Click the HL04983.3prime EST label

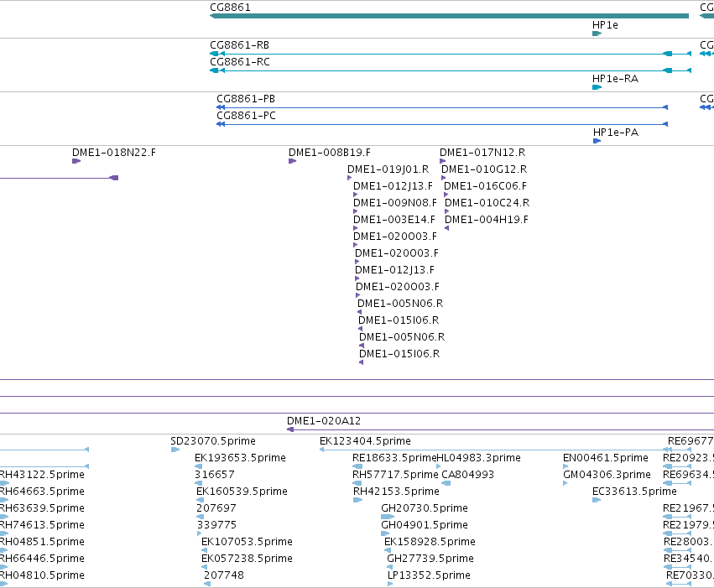pyautogui.click(x=478, y=458)
